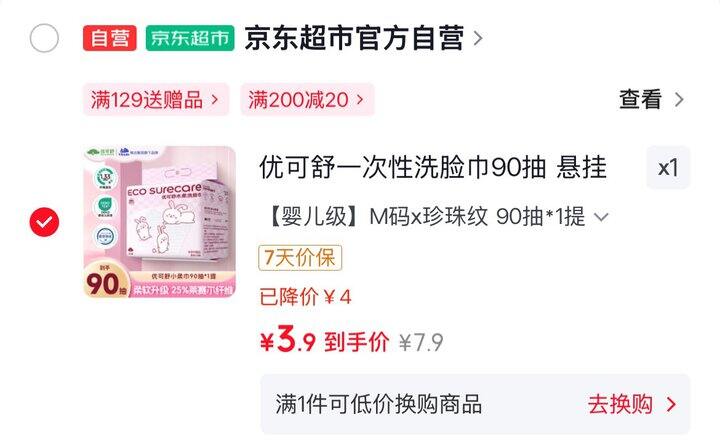Select the 京东超市官方自营 store radio circle
The height and width of the screenshot is (443, 720).
coord(44,38)
